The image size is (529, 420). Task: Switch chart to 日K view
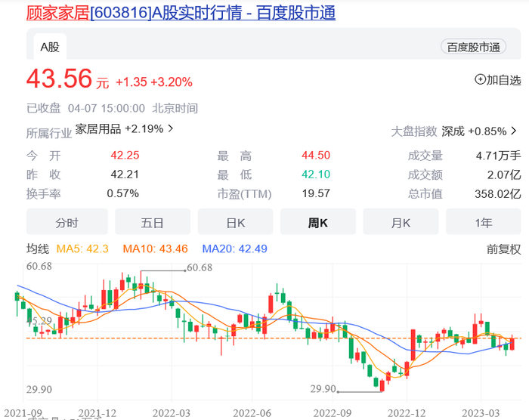[236, 222]
